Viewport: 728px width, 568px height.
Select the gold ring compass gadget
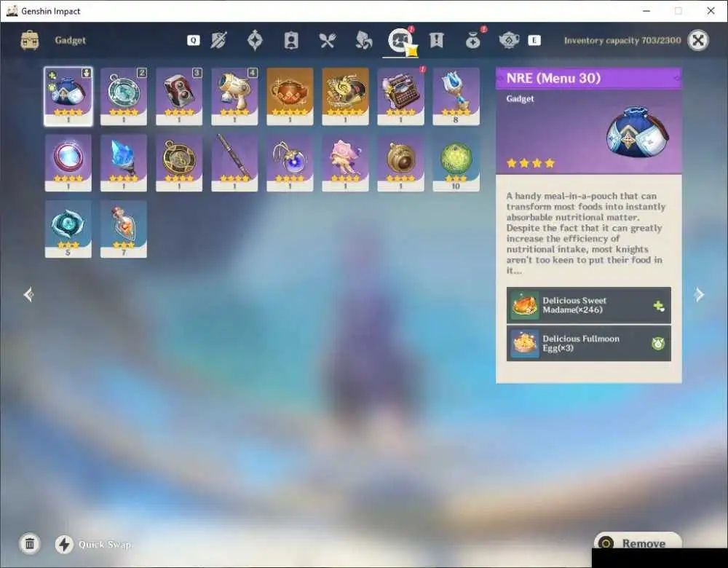pyautogui.click(x=179, y=162)
